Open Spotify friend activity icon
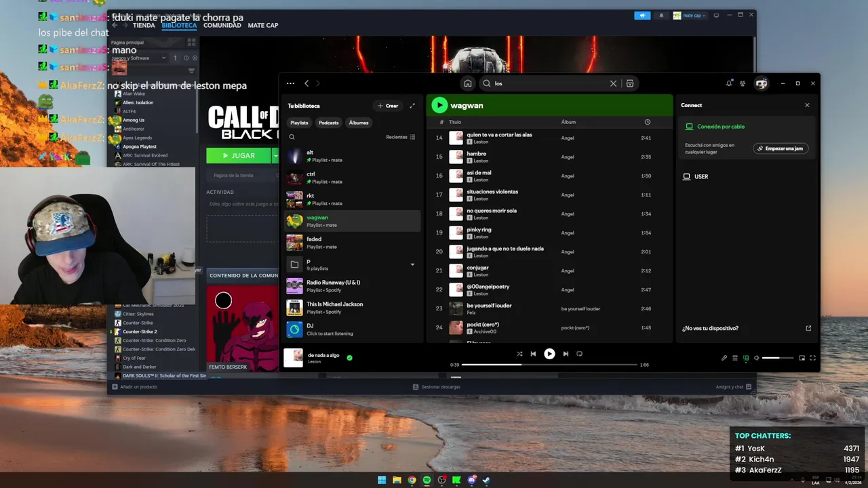The height and width of the screenshot is (488, 868). coord(743,83)
